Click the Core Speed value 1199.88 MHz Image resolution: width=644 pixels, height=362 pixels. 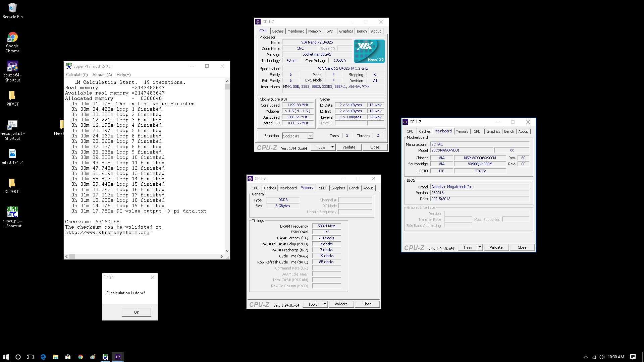[x=298, y=105]
